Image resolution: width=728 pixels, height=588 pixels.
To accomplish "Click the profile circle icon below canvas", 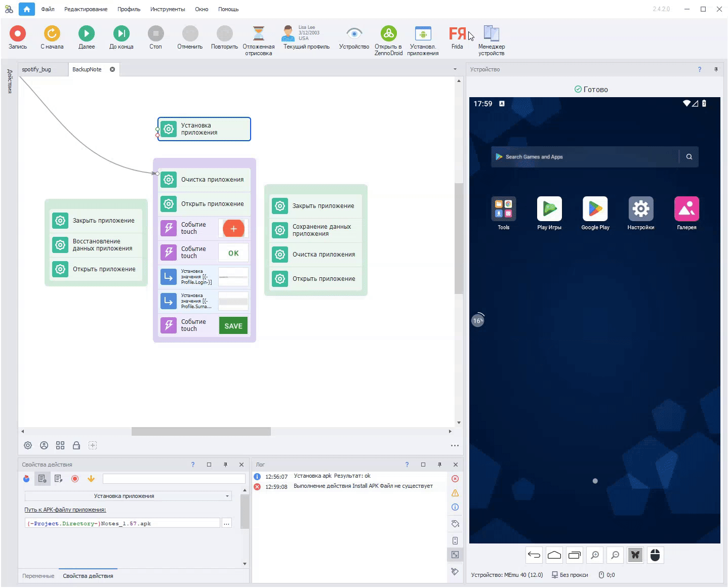I will [44, 445].
